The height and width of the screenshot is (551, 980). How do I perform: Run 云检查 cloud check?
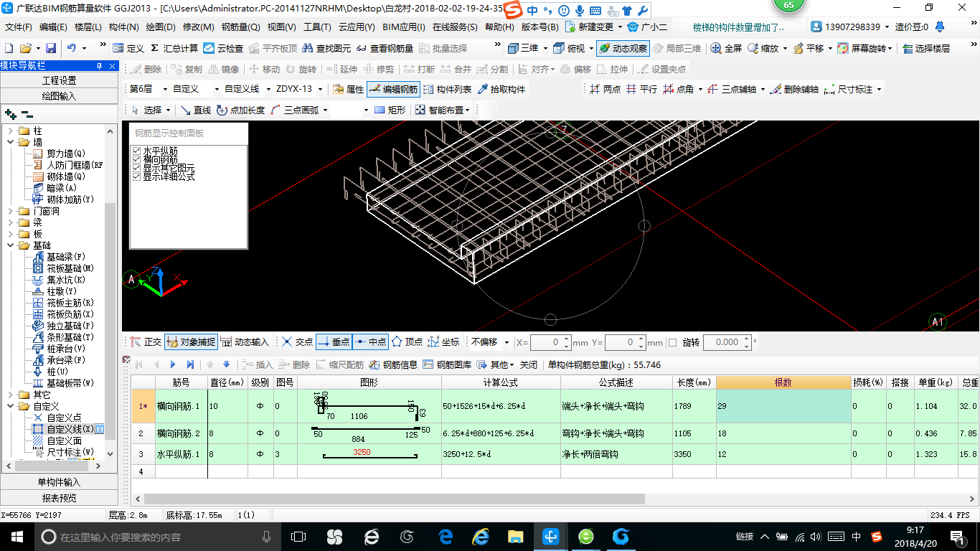coord(224,48)
